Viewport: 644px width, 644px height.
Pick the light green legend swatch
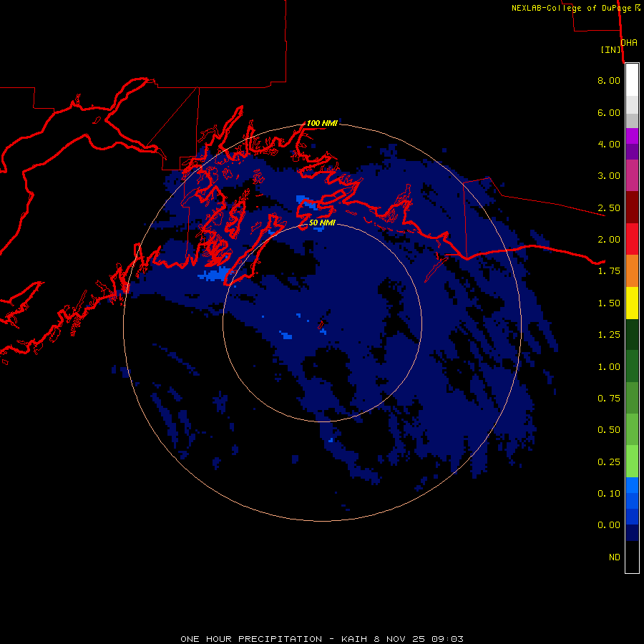632,462
